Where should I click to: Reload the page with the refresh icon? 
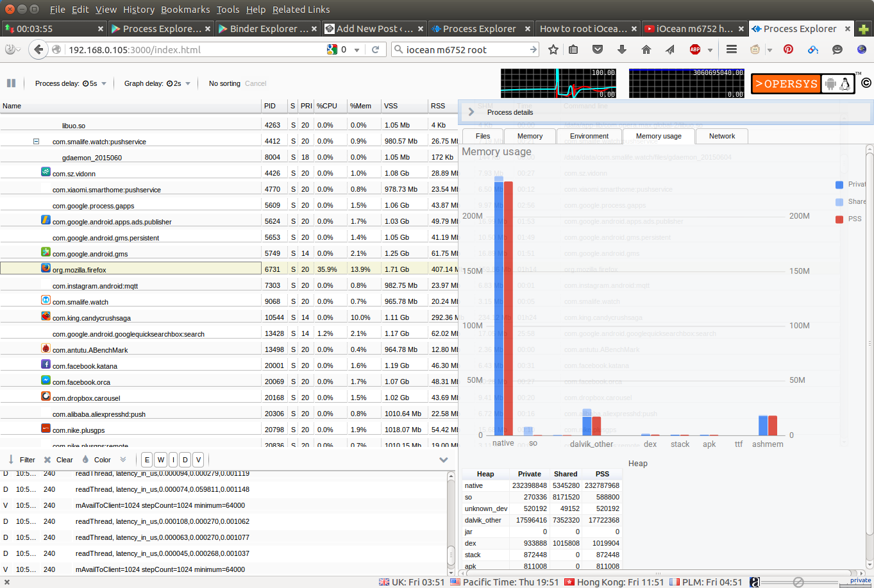click(x=376, y=49)
